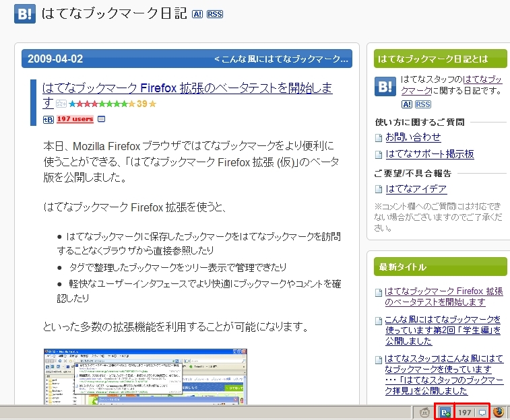510x420 pixels.
Task: Open the はてなアイデア link
Action: 416,188
